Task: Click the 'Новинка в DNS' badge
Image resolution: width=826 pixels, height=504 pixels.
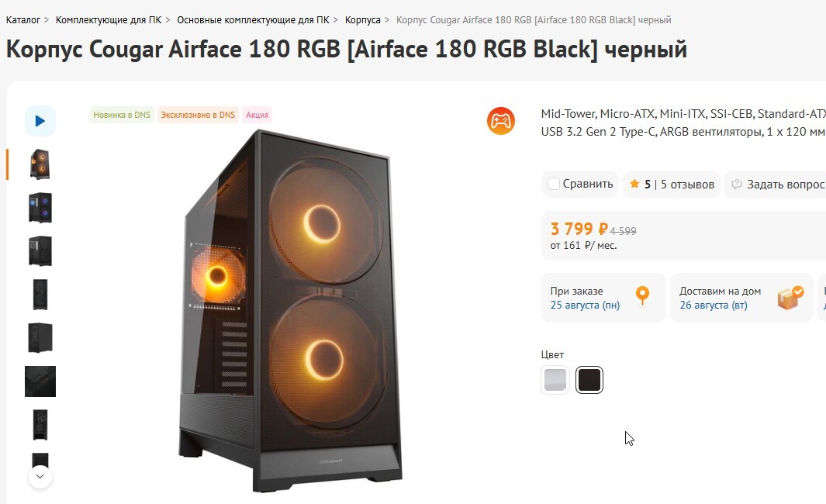Action: coord(122,115)
